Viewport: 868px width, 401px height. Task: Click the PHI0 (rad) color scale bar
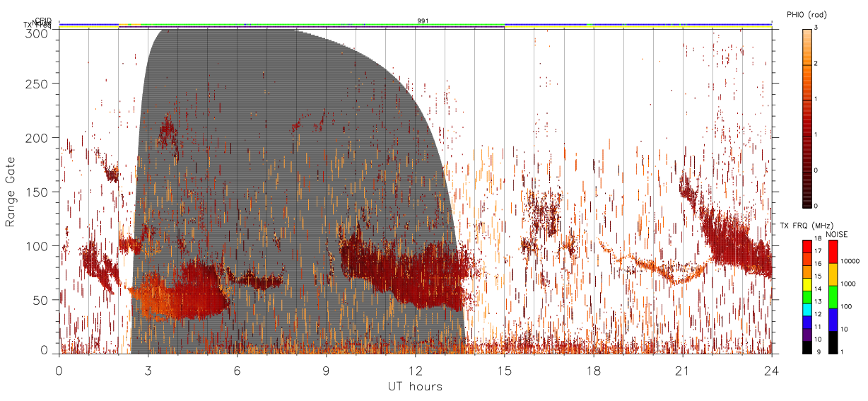coord(807,117)
